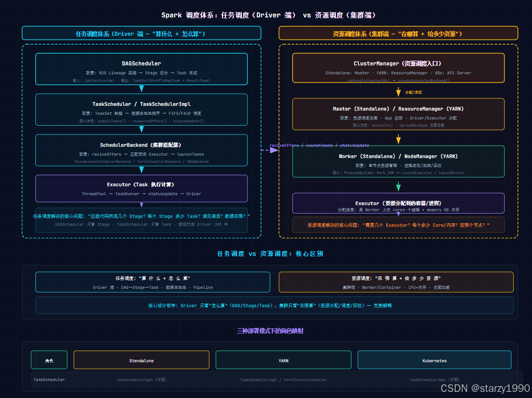Screen dimensions: 532x398
Task: Click the 'DAGScheduler' box title
Action: 142,64
